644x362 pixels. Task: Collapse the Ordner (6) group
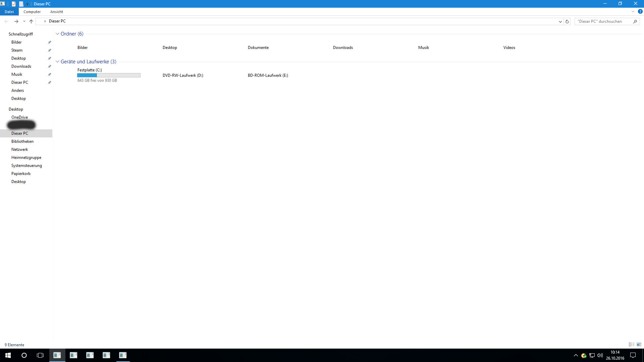57,34
